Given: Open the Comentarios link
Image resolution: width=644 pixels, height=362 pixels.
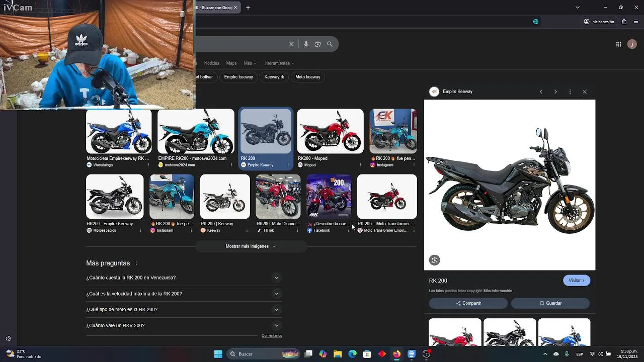Looking at the screenshot, I should (x=272, y=336).
